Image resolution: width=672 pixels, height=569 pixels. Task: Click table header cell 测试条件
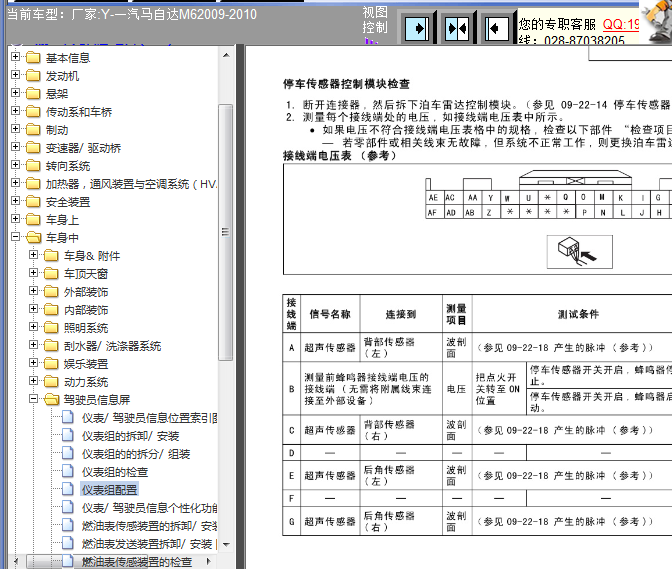click(578, 314)
